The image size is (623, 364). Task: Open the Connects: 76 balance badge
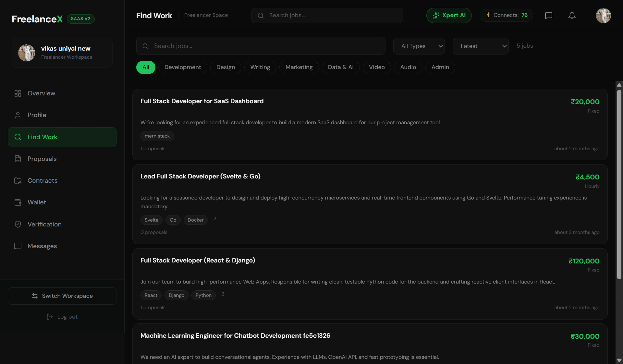(506, 15)
